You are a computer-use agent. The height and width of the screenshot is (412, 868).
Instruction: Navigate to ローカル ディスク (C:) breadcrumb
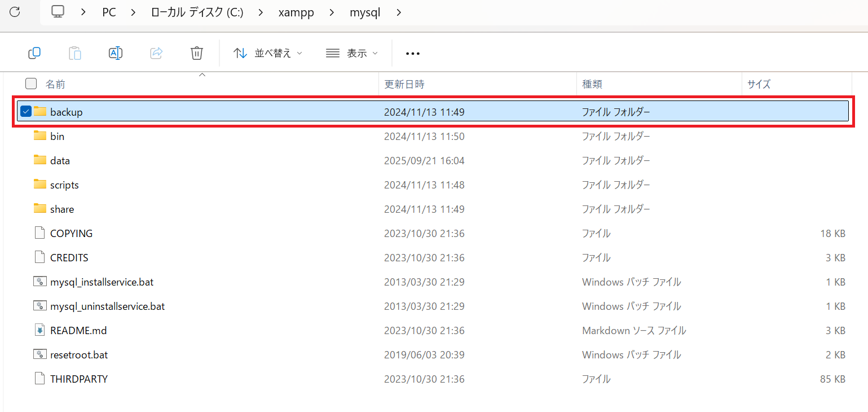click(197, 12)
